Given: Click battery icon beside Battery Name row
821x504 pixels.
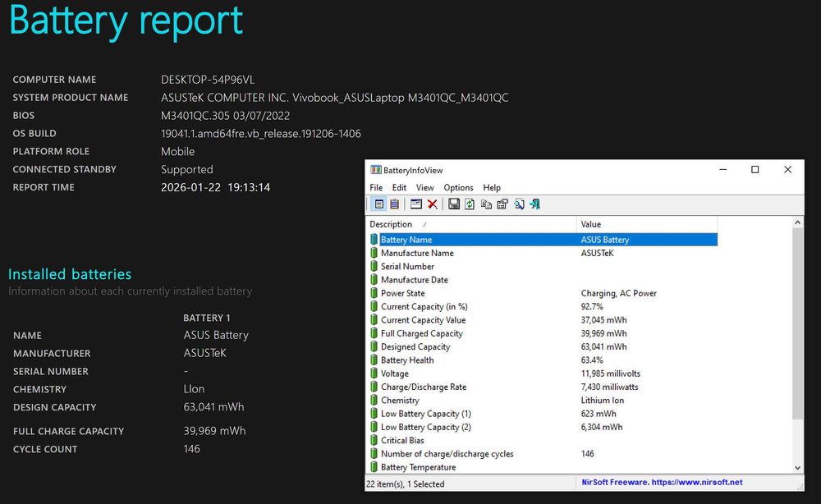Looking at the screenshot, I should [x=374, y=240].
